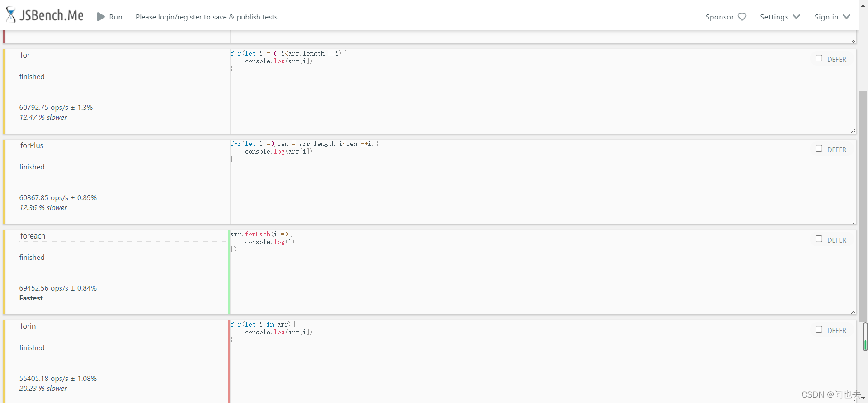Select the '69452.56 ops/s ± 0.84%' result
This screenshot has width=868, height=403.
pos(58,288)
